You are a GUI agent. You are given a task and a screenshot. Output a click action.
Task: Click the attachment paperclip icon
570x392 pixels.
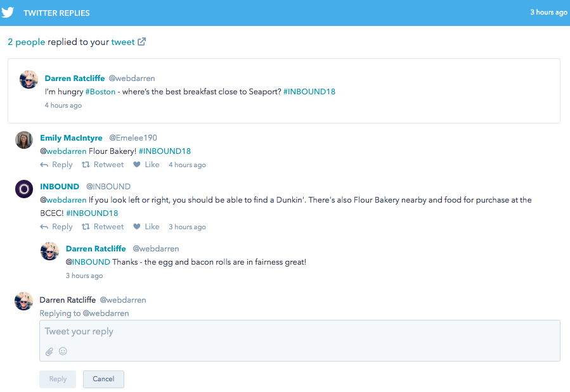coord(49,351)
